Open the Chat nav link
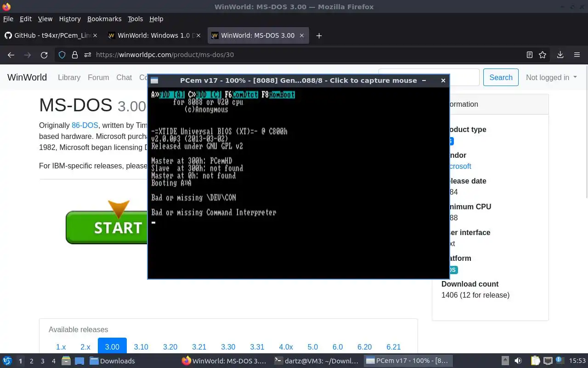Viewport: 588px width, 368px height. tap(124, 77)
